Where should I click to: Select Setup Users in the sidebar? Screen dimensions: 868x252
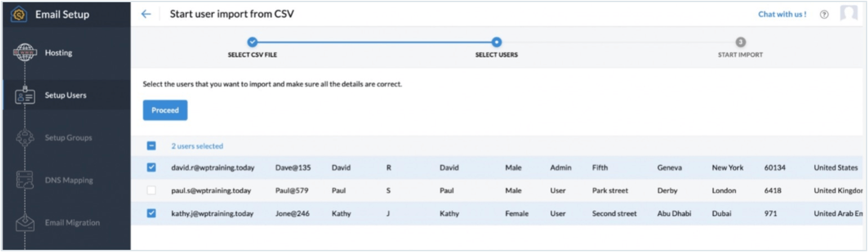(x=65, y=95)
